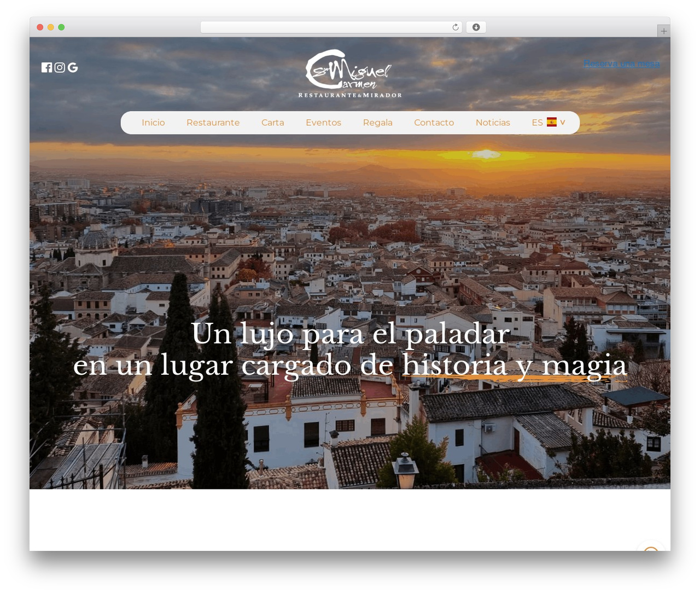
Task: Open the Regala menu item
Action: [x=378, y=123]
